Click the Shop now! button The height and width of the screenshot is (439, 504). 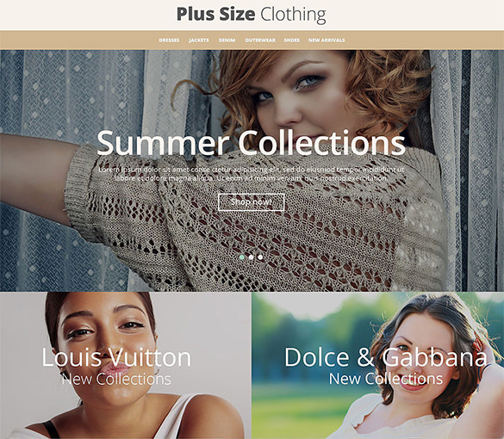(252, 202)
